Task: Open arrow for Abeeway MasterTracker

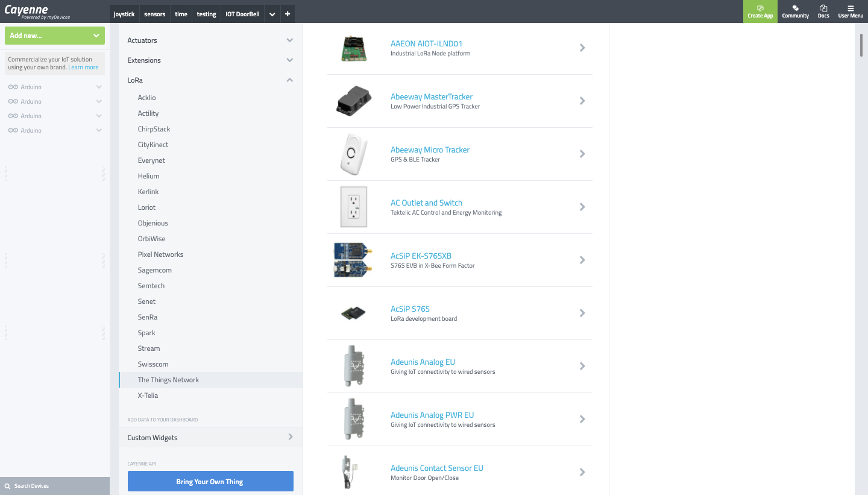Action: pyautogui.click(x=582, y=101)
